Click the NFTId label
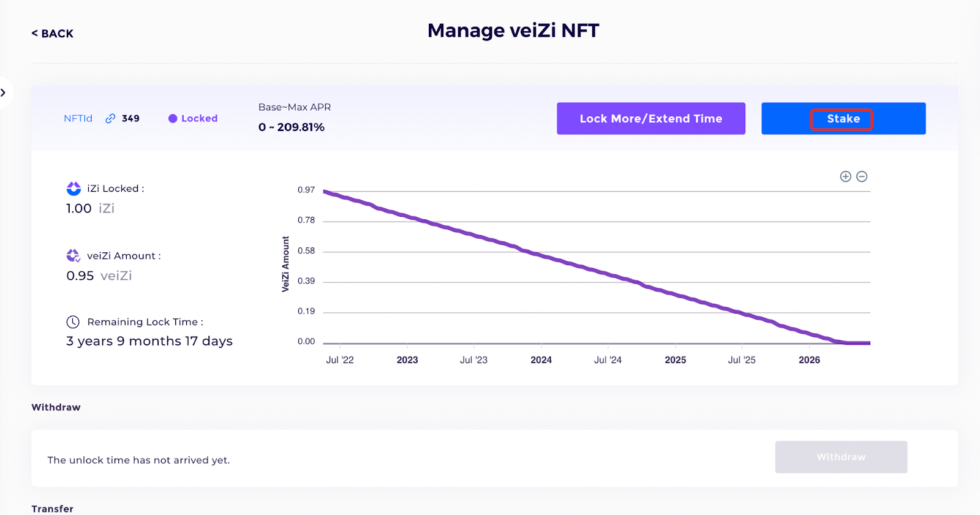Screen dimensions: 980x515 click(x=78, y=119)
